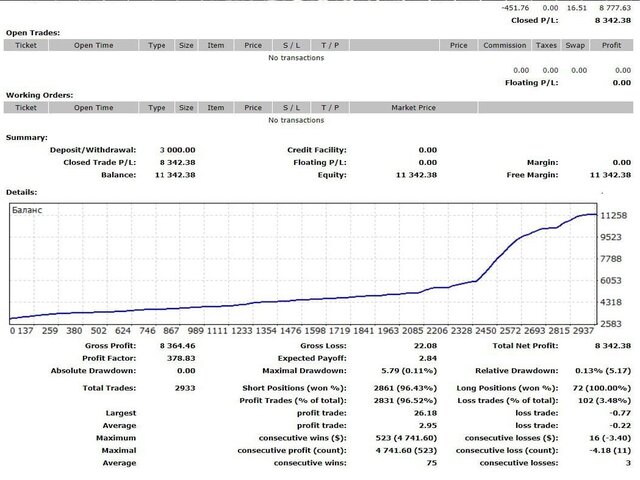
Task: Select the Commission column header
Action: [504, 45]
